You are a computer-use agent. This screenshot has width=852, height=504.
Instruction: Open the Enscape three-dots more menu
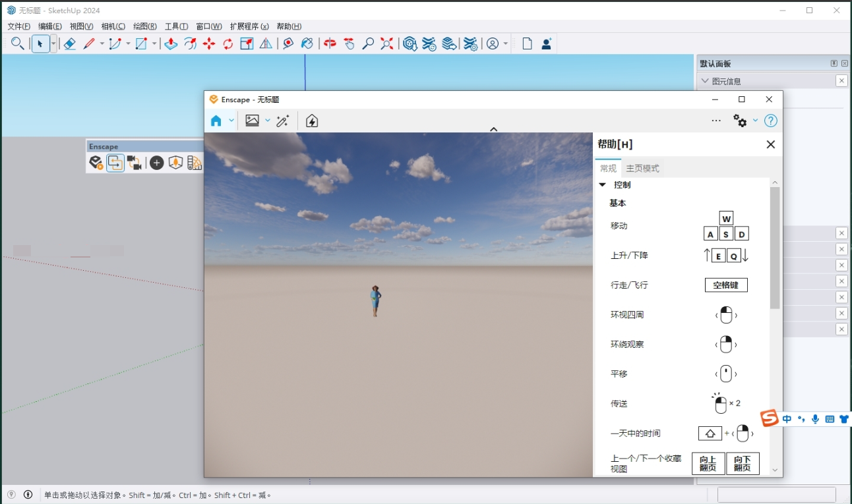coord(716,121)
